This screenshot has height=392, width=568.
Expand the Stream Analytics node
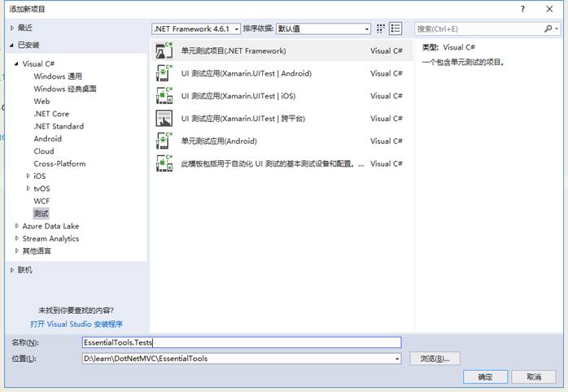click(x=16, y=238)
